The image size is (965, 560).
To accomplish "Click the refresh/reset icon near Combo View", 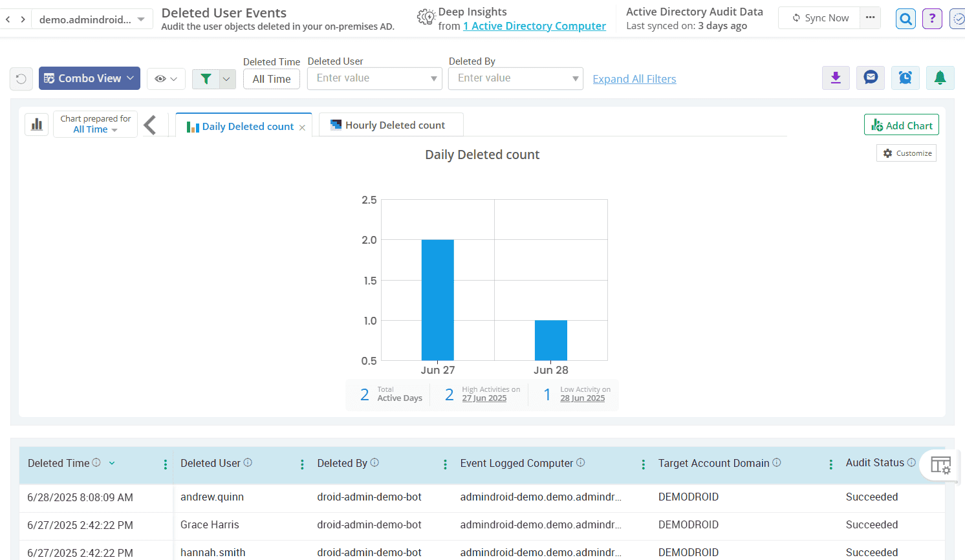I will 21,78.
